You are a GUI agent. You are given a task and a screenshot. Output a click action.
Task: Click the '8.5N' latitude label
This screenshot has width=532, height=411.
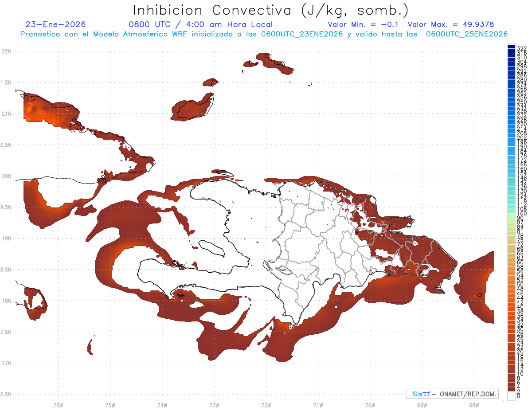pyautogui.click(x=7, y=270)
